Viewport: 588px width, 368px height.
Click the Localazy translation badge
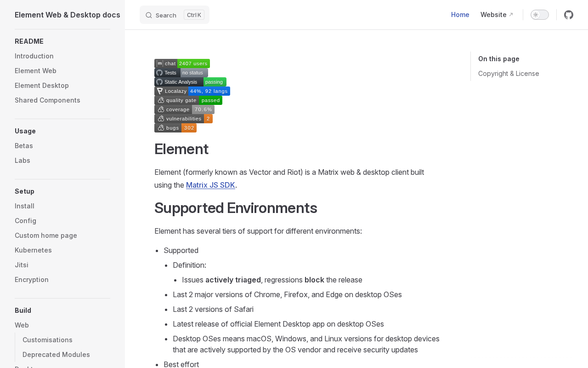(192, 91)
